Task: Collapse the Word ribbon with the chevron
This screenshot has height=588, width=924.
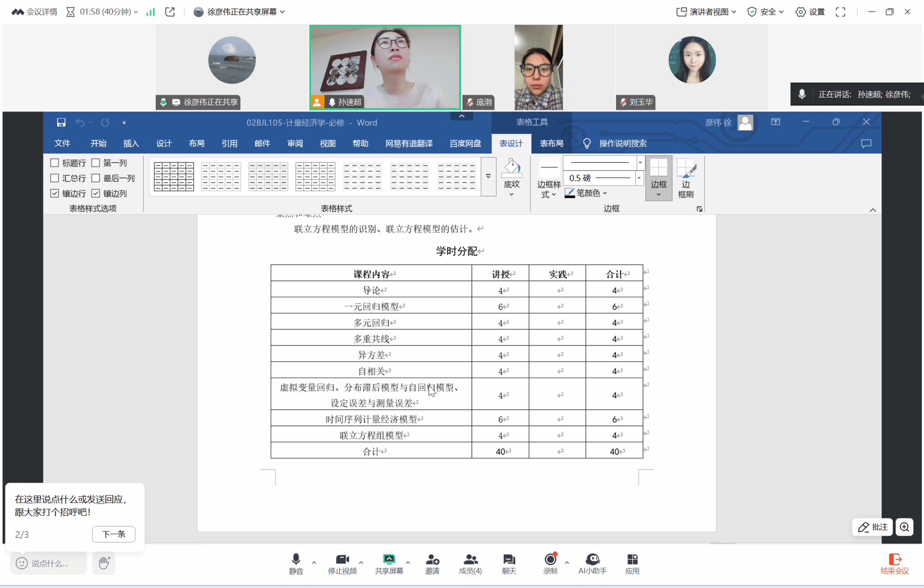Action: tap(873, 210)
